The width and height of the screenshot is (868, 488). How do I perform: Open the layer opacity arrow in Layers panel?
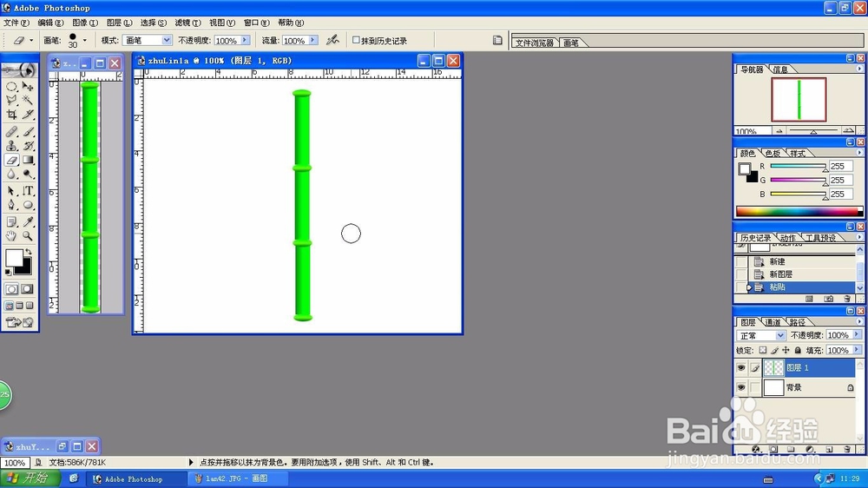tap(857, 335)
